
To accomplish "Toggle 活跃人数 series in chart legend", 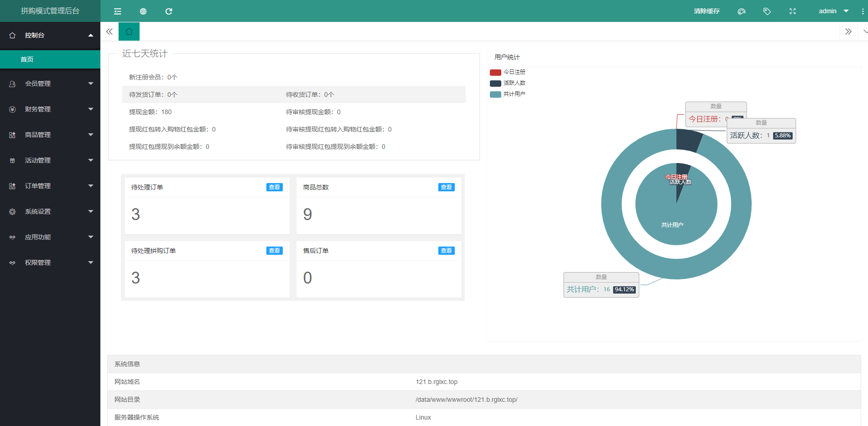I will point(507,83).
